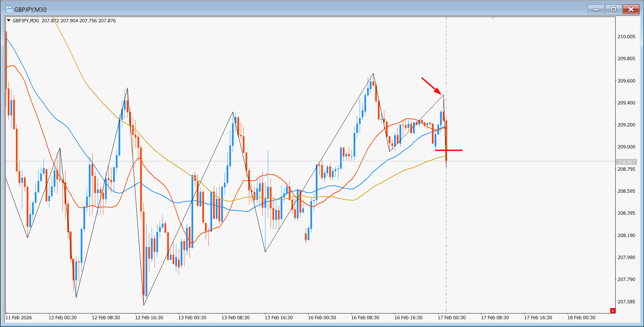Click the 207.585 price scale label
This screenshot has width=644, height=327.
point(626,302)
